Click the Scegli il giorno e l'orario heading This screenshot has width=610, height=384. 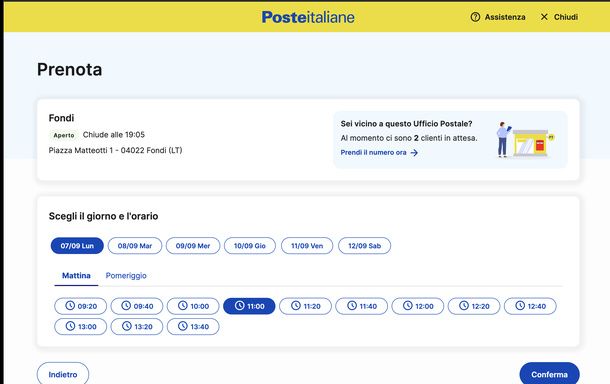(x=103, y=216)
